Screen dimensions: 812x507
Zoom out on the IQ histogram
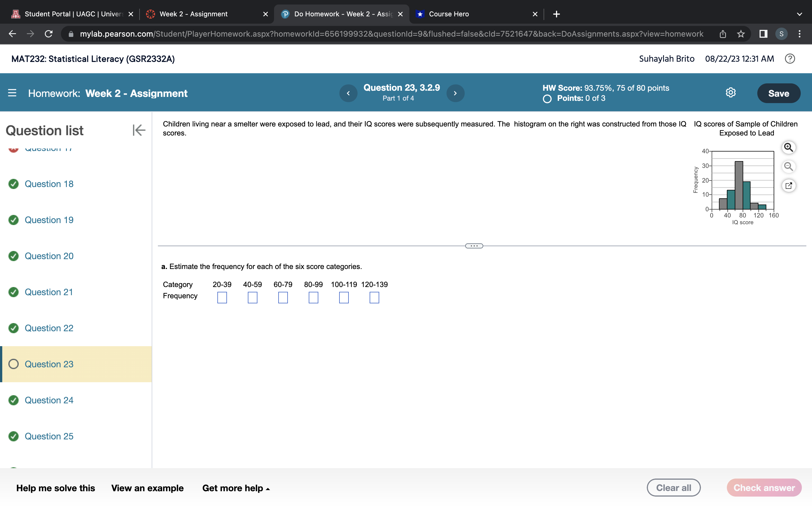[x=789, y=166]
